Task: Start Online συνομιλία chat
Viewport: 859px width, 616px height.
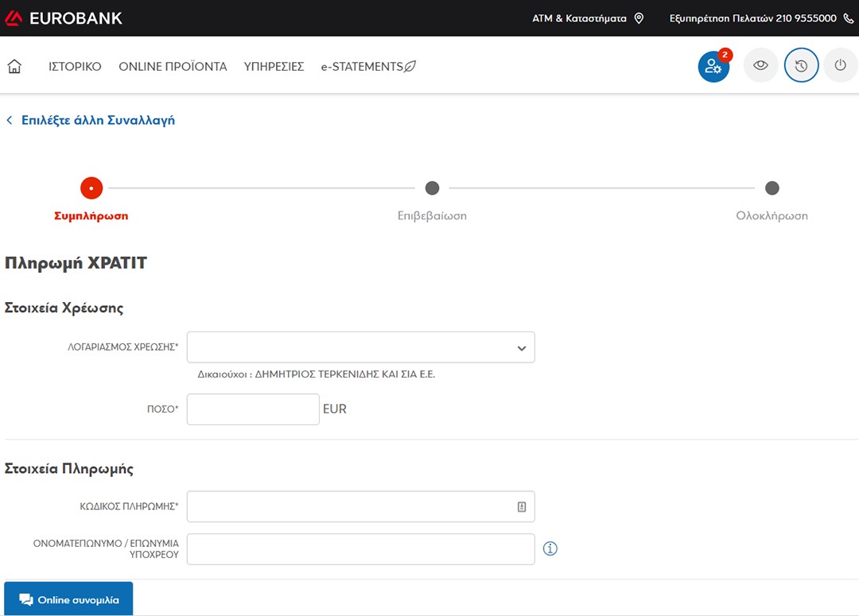Action: 68,599
